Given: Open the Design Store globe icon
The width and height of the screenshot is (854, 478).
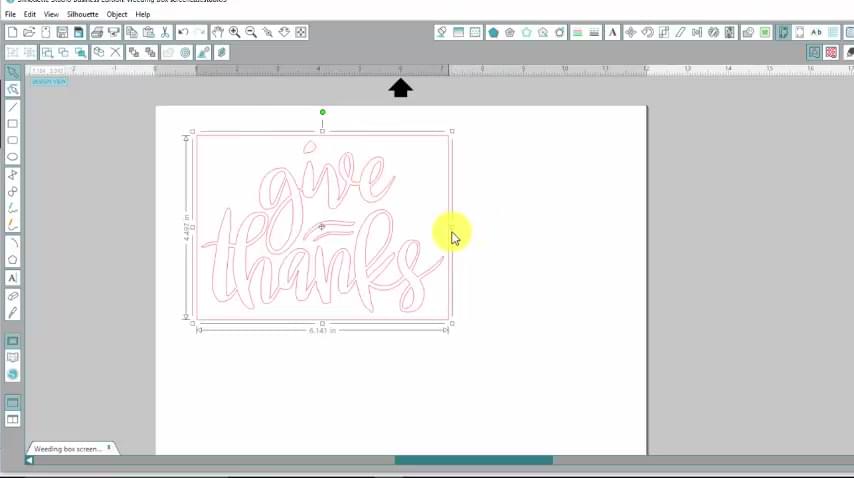Looking at the screenshot, I should (13, 374).
